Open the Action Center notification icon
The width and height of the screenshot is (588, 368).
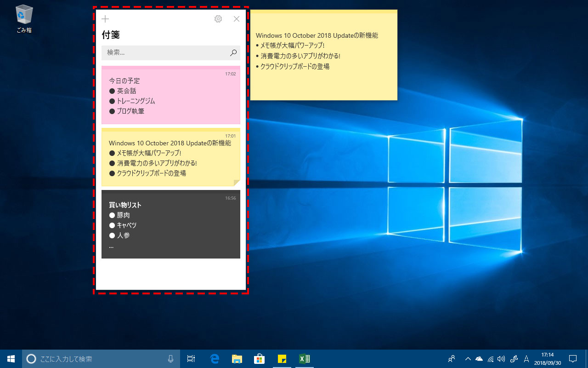(573, 359)
